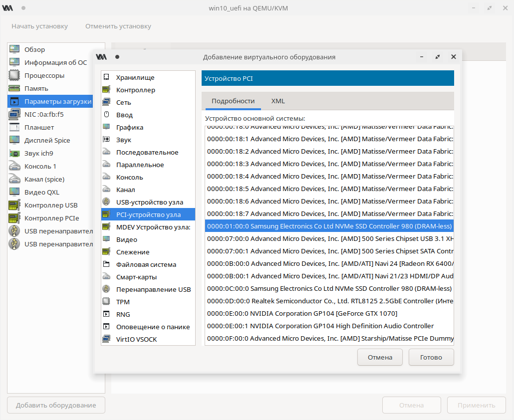Select 0000:0E:00:0 NVIDIA GeForce GTX 1070
This screenshot has width=514, height=420.
click(329, 314)
